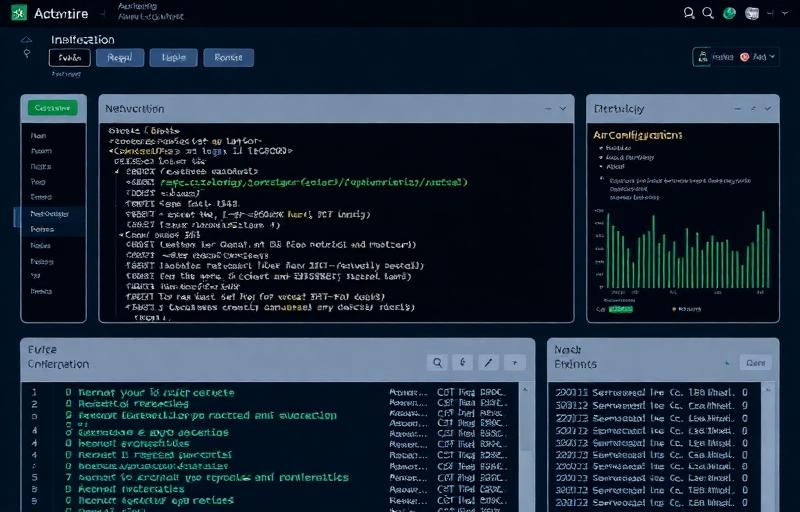
Task: Switch to the third blue tab
Action: point(173,58)
